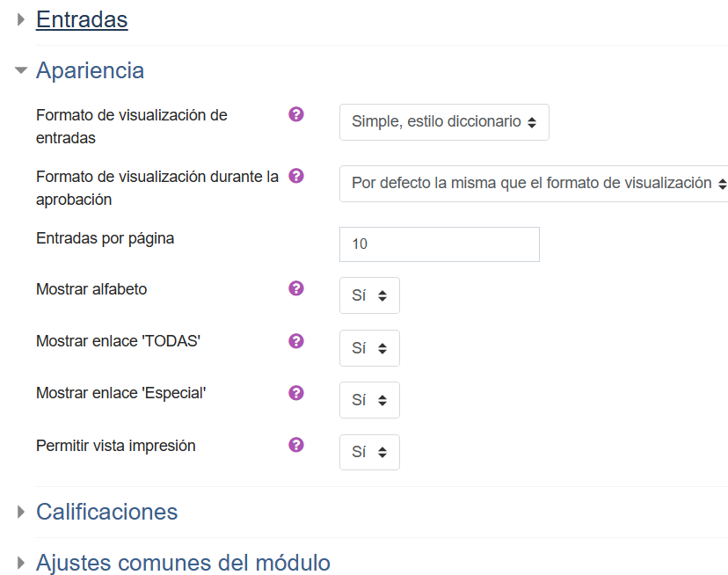Expand 'Ajustes comunes del módulo' arrow
Viewport: 728px width, 575px height.
tap(21, 563)
